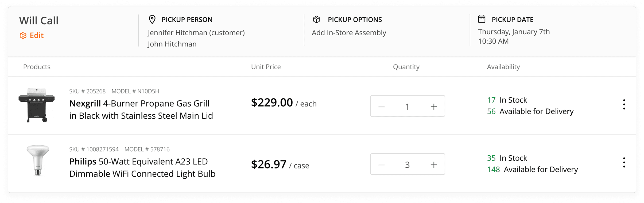Image resolution: width=644 pixels, height=203 pixels.
Task: Click the quantity field showing 1
Action: 407,107
